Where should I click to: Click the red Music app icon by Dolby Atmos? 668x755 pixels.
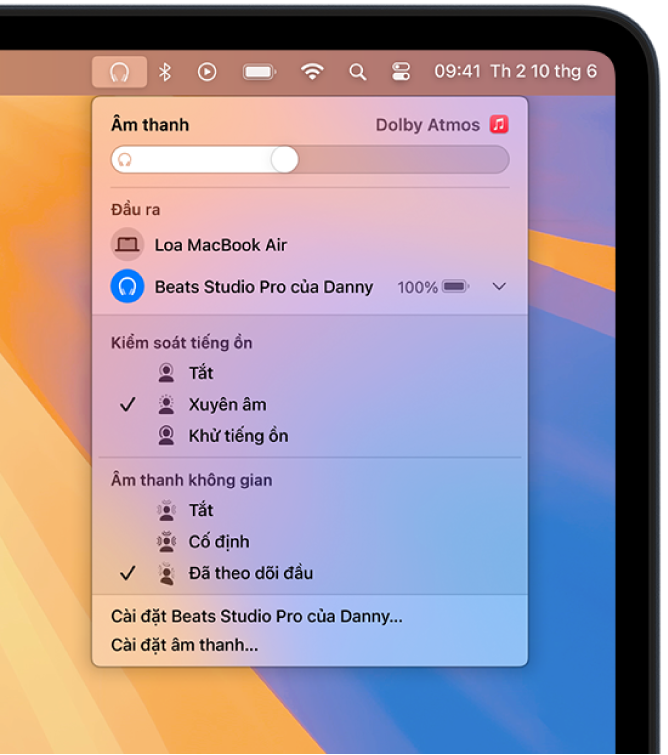(x=499, y=124)
